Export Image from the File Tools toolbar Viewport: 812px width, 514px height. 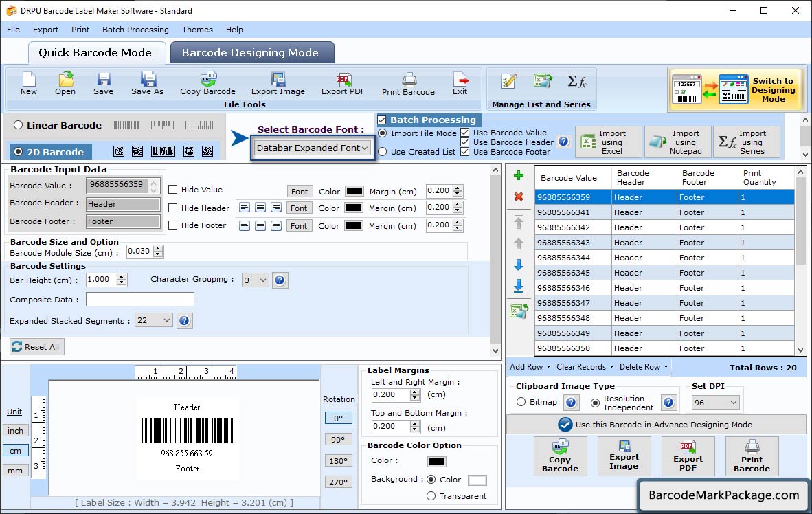[278, 83]
